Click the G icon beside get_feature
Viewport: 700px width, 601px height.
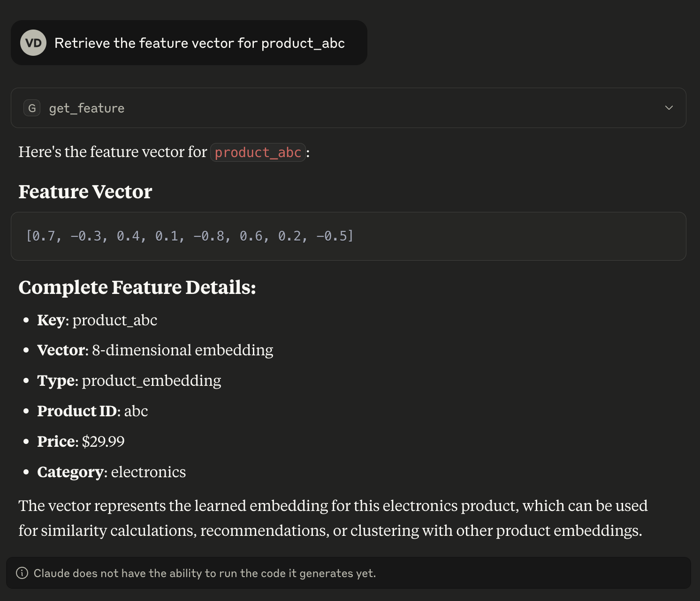point(32,108)
